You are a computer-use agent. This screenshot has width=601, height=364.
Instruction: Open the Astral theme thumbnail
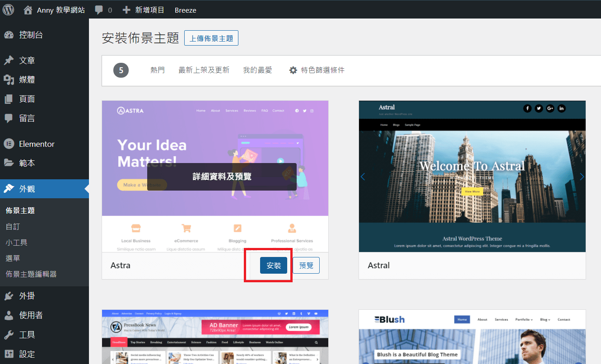[x=472, y=176]
